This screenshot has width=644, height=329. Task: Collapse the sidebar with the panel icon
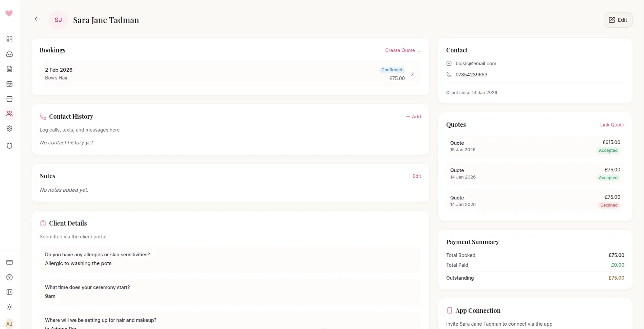point(9,292)
